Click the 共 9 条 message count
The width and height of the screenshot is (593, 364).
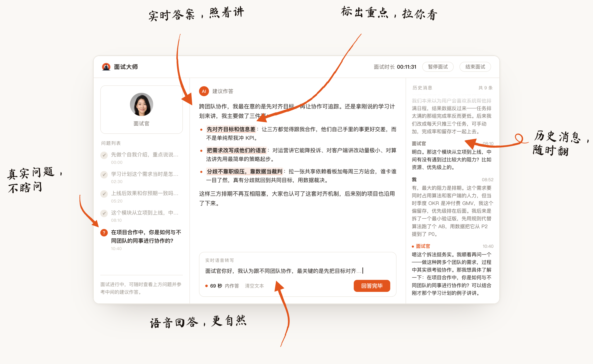(x=485, y=88)
